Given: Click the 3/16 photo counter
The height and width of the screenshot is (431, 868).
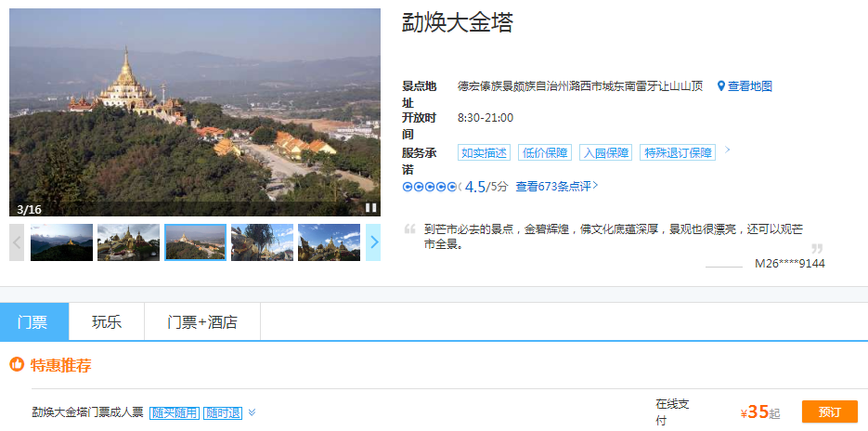Looking at the screenshot, I should click(30, 209).
